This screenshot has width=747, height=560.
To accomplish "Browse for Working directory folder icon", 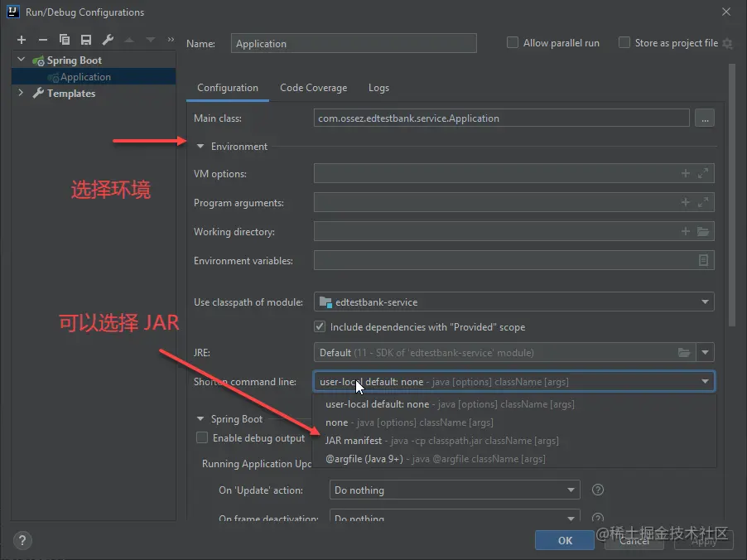I will click(703, 232).
